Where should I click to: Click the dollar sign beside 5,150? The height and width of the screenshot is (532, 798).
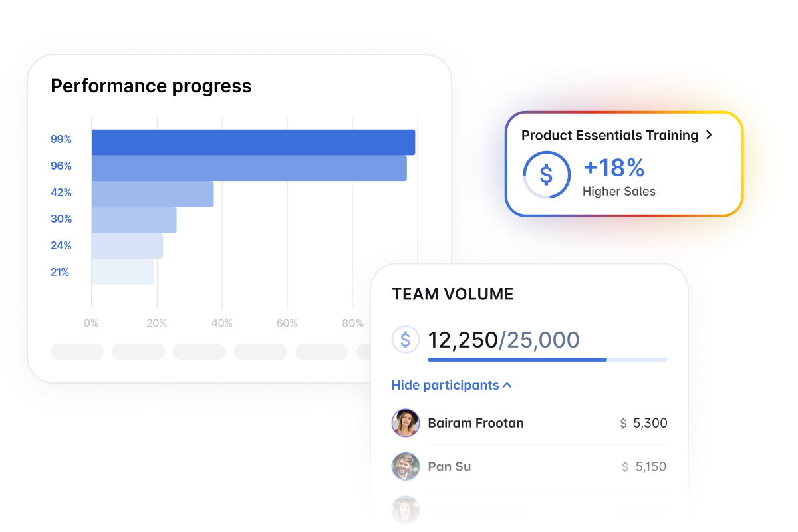[x=624, y=467]
